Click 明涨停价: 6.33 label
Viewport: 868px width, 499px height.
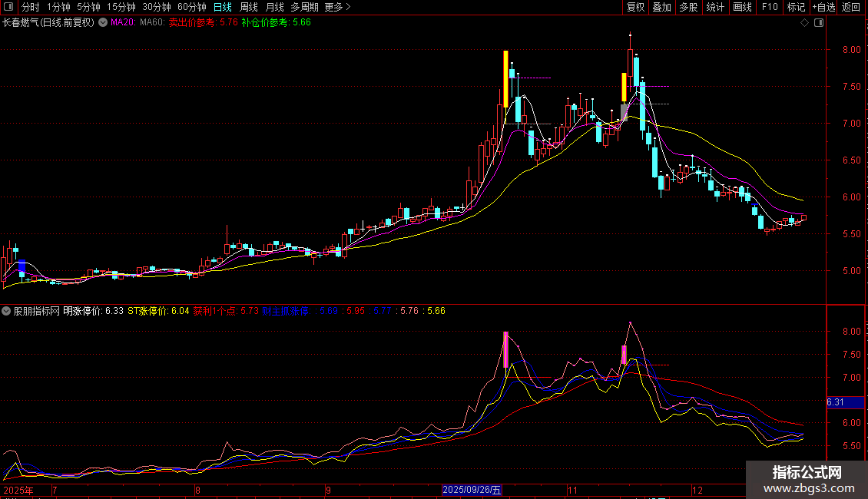93,311
